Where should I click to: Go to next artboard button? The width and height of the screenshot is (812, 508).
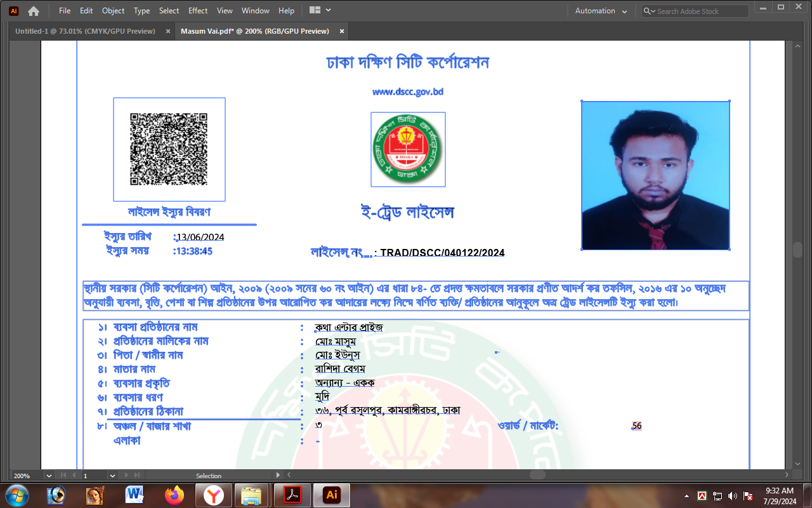pyautogui.click(x=126, y=475)
